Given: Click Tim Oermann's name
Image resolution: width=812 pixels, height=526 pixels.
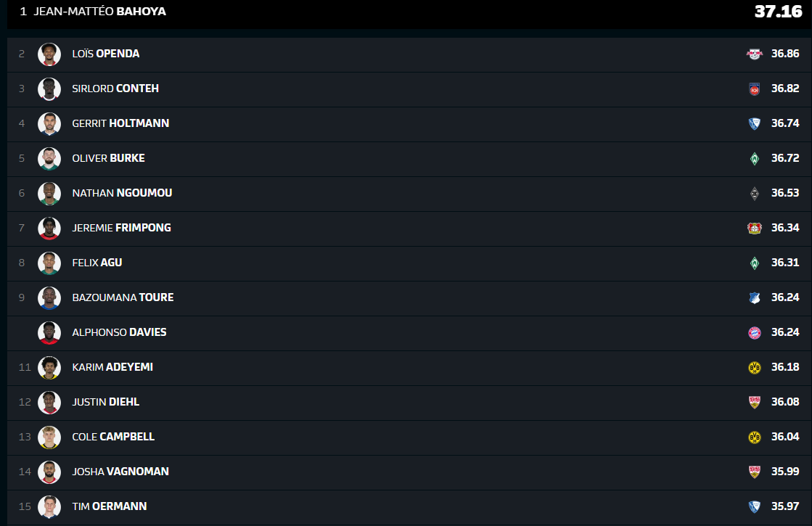Looking at the screenshot, I should [x=109, y=506].
